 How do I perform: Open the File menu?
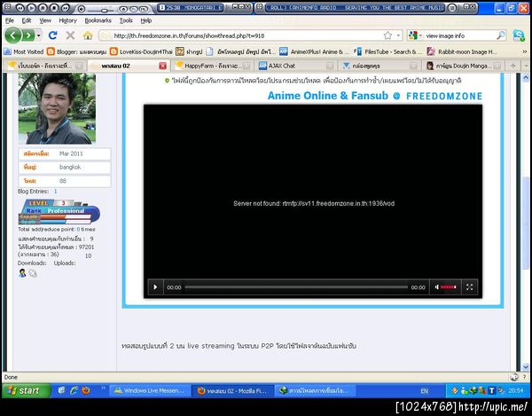point(9,20)
